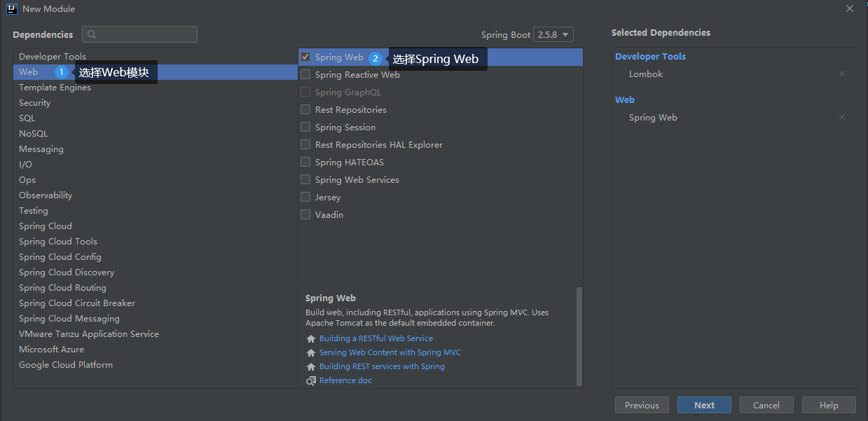Viewport: 868px width, 421px height.
Task: Go back with the Previous button
Action: [x=642, y=405]
